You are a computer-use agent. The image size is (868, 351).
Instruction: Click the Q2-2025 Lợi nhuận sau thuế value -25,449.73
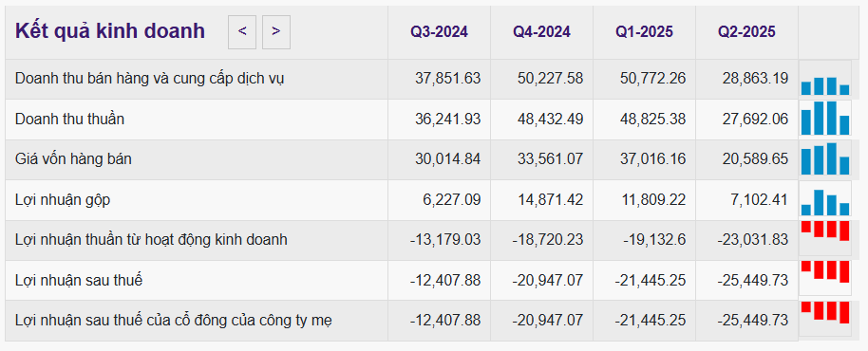[x=753, y=280]
